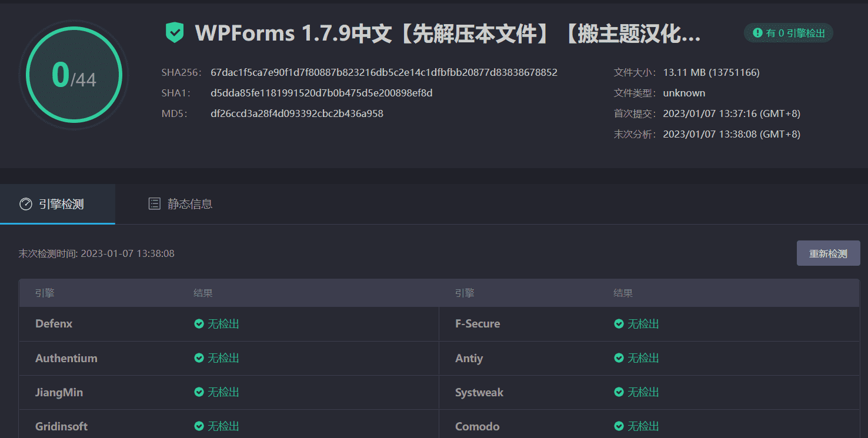Click the green check icon in the Authentium row
This screenshot has height=438, width=868.
pos(199,358)
